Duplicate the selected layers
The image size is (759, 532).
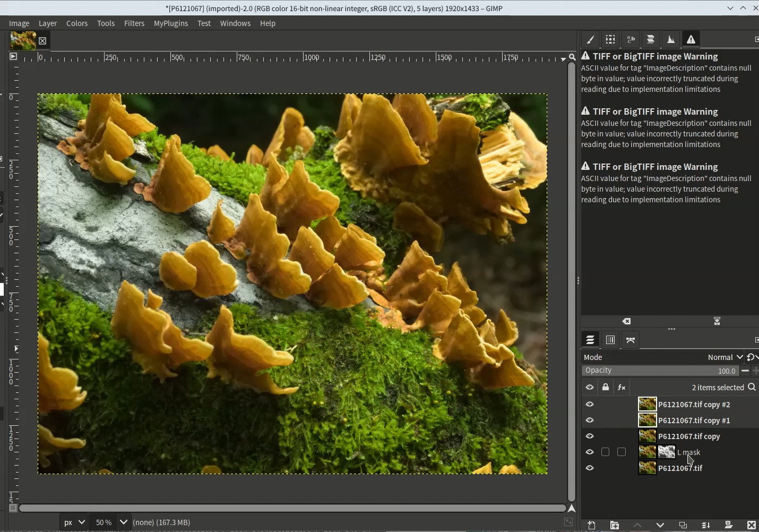[683, 525]
